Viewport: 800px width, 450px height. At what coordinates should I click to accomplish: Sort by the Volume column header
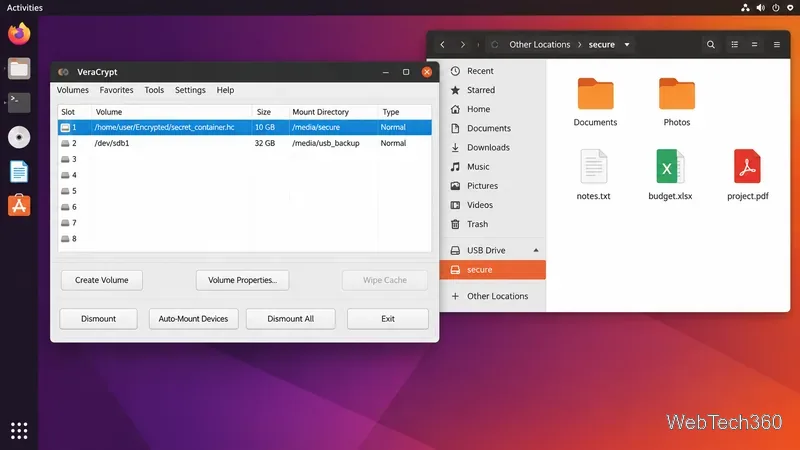point(171,112)
